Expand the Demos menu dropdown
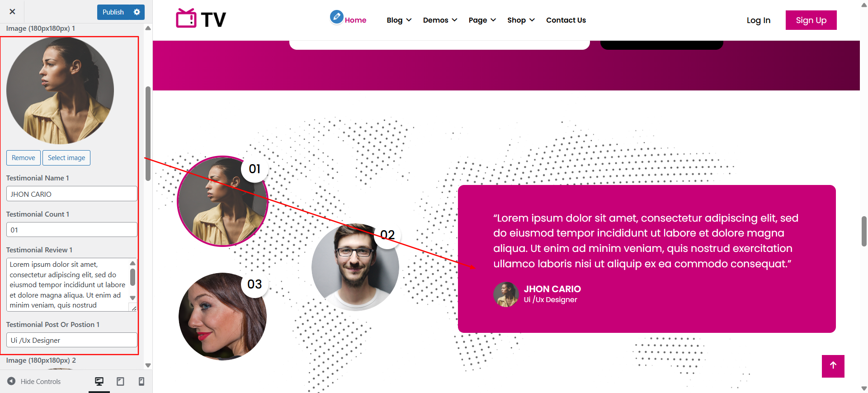The width and height of the screenshot is (868, 393). (x=440, y=20)
